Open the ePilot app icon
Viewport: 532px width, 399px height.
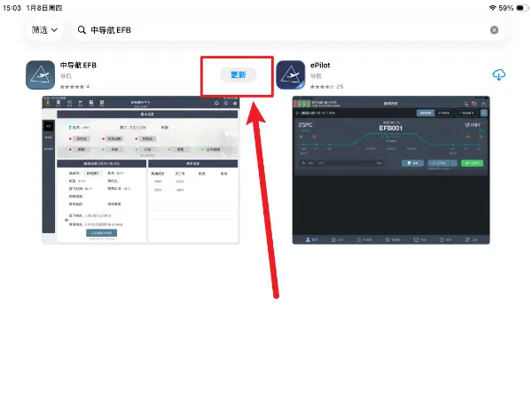(x=291, y=75)
